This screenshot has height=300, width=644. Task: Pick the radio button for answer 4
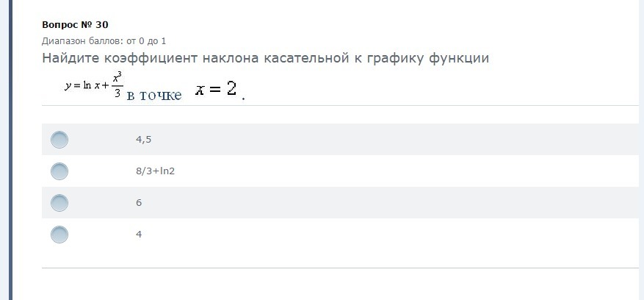coord(59,235)
